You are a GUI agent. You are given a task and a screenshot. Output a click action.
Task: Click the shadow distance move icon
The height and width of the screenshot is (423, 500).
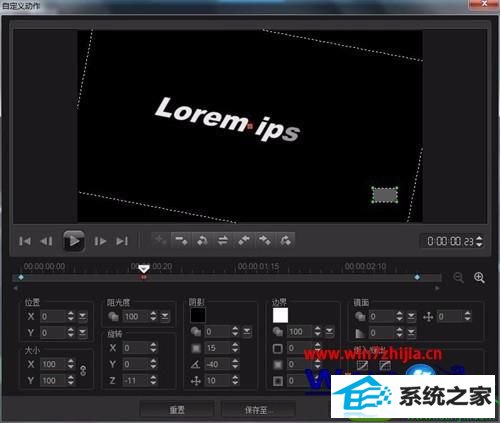coord(195,380)
